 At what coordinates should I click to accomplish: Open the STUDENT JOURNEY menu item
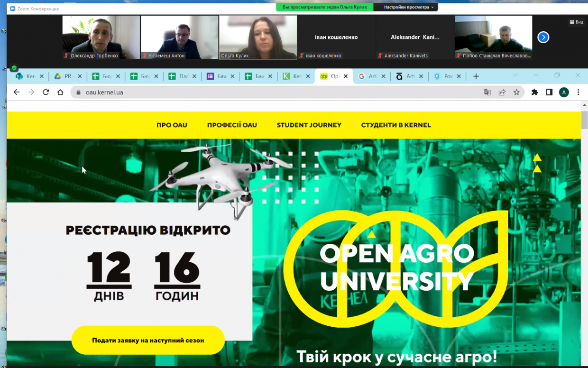coord(309,125)
